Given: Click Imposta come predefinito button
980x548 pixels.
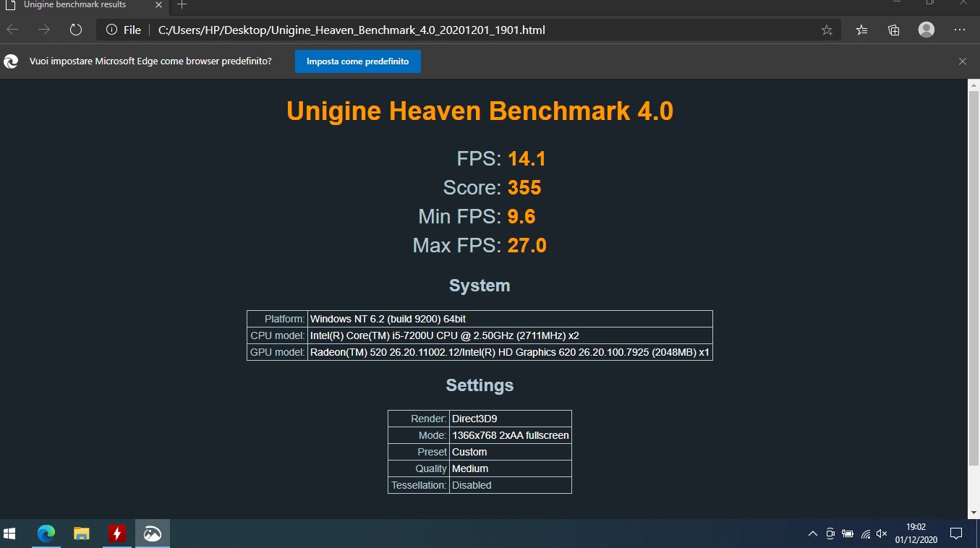Looking at the screenshot, I should pyautogui.click(x=358, y=61).
